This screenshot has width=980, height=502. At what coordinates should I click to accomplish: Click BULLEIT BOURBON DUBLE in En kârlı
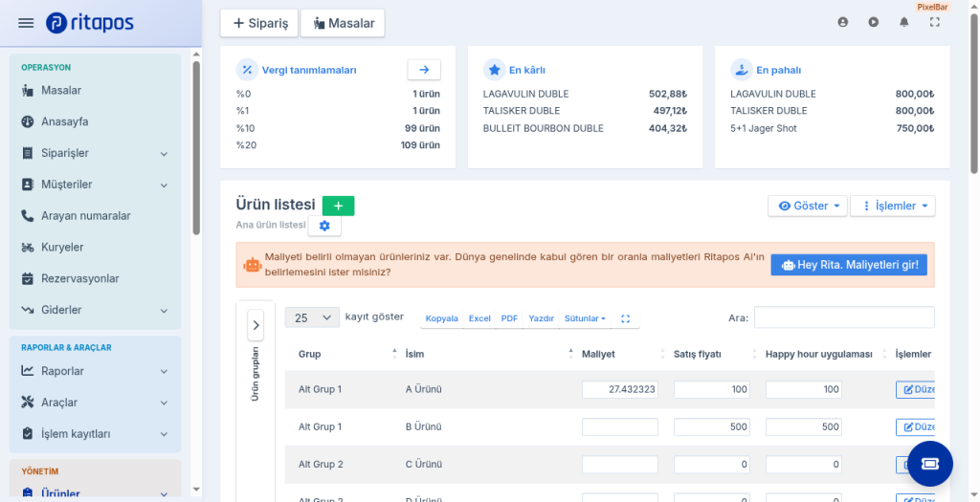(544, 129)
